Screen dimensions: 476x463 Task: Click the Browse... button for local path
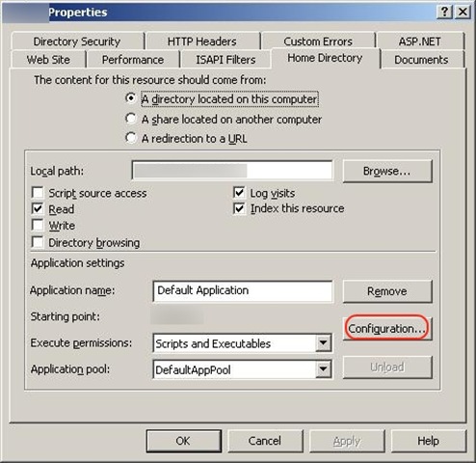(x=387, y=171)
